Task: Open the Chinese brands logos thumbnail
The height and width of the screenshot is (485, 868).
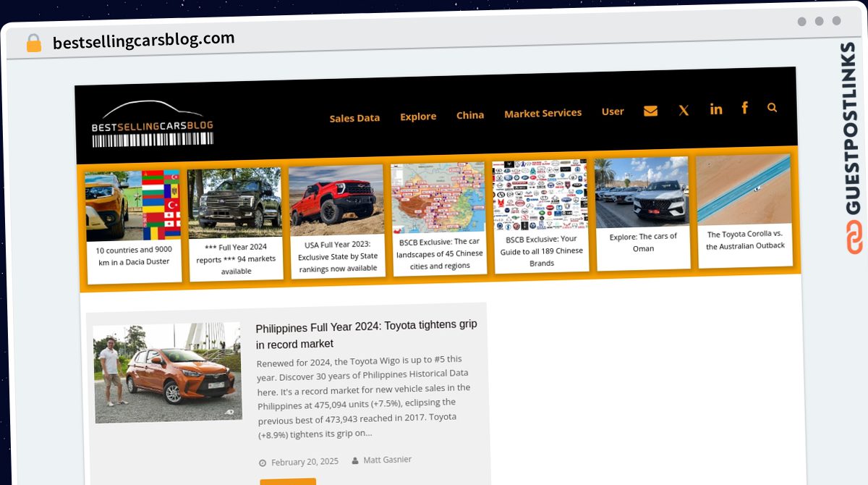Action: [540, 195]
